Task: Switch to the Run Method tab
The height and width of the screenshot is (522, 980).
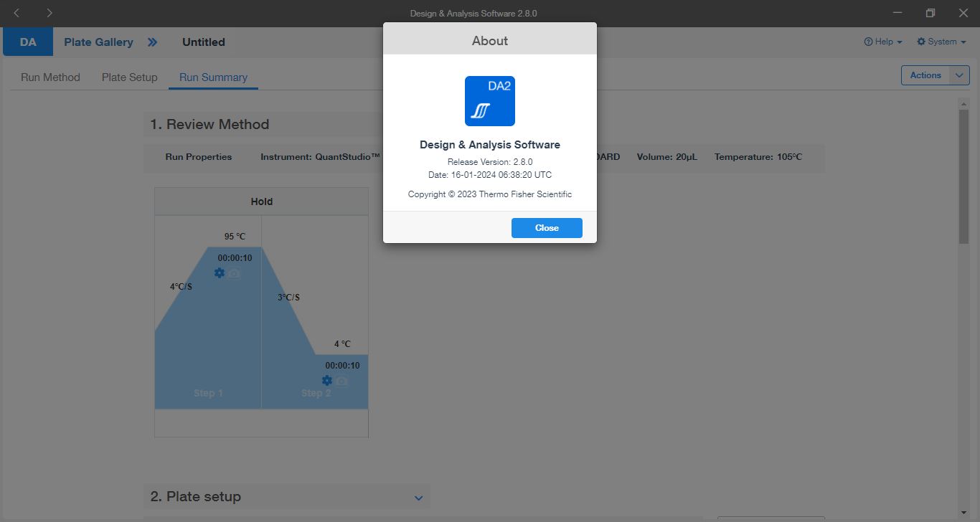Action: click(x=50, y=77)
